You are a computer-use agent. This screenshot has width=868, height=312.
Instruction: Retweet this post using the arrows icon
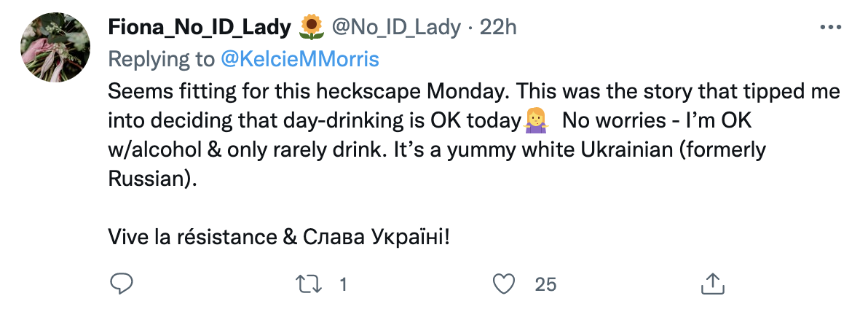[309, 284]
